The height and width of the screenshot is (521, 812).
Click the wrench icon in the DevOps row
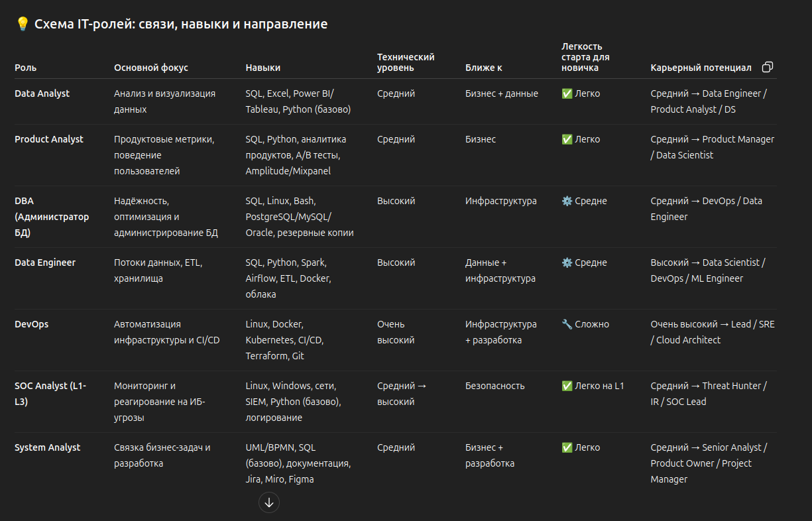[567, 324]
